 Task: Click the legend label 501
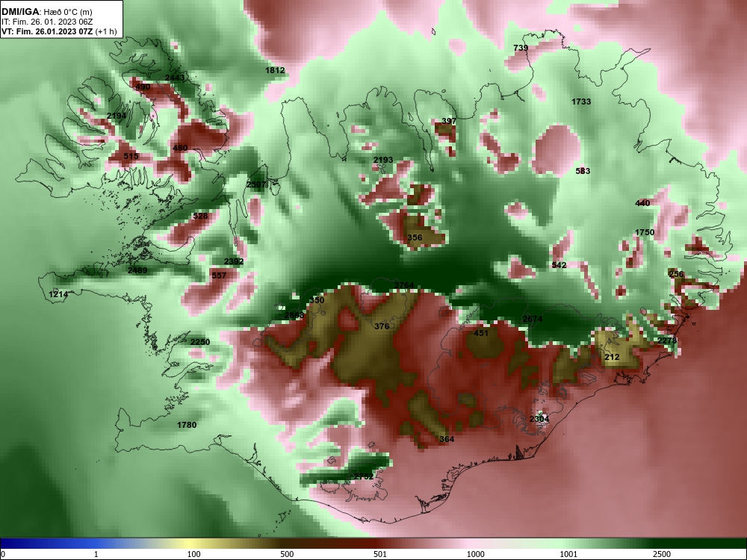pos(380,554)
